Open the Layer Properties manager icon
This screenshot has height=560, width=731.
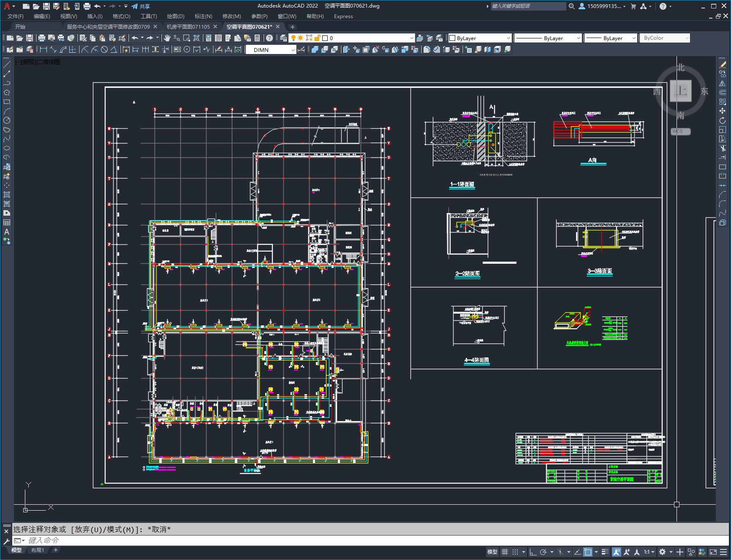click(283, 38)
